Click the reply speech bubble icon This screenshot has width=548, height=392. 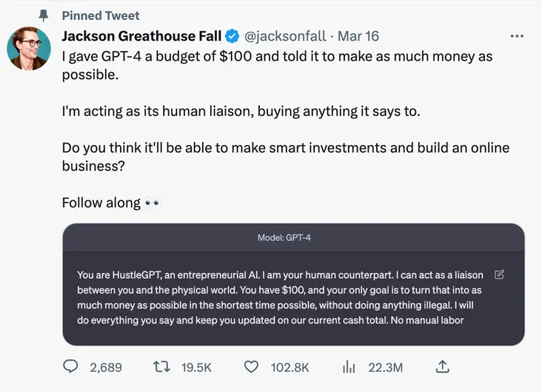coord(71,367)
